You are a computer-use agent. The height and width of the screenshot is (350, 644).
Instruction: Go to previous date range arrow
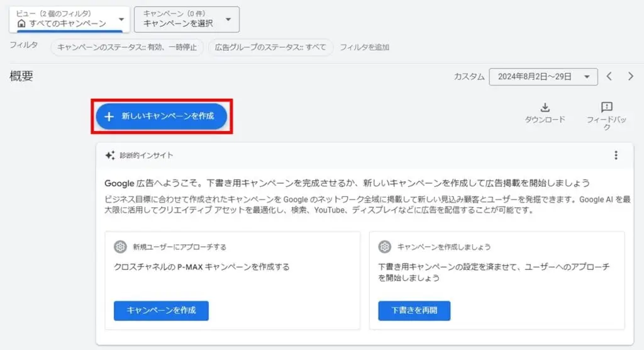(x=609, y=77)
